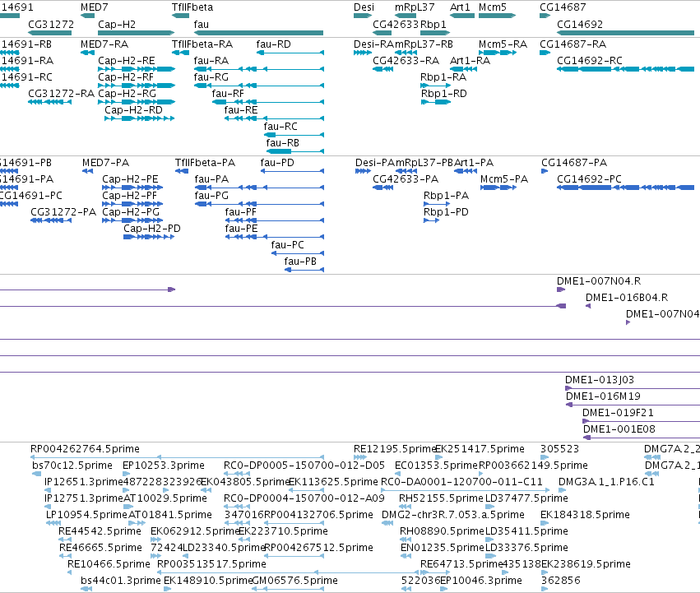This screenshot has height=593, width=700.
Task: Click the Desi gene label
Action: point(364,7)
